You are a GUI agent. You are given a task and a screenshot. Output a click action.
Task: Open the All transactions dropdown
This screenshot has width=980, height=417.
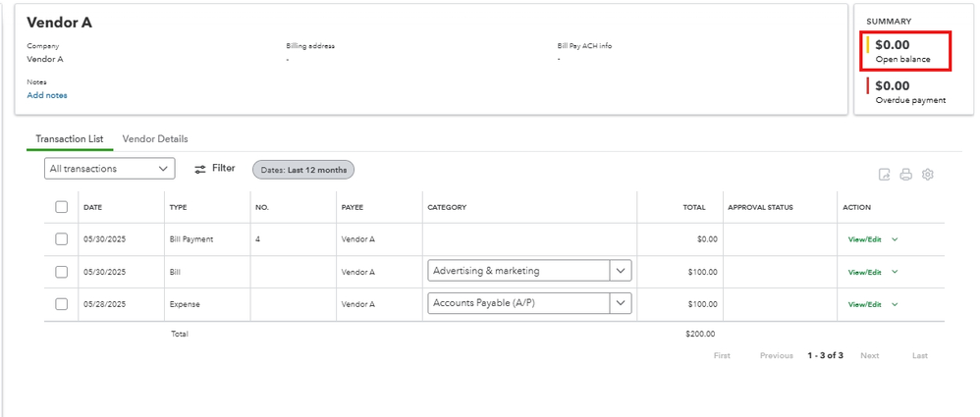(x=110, y=169)
